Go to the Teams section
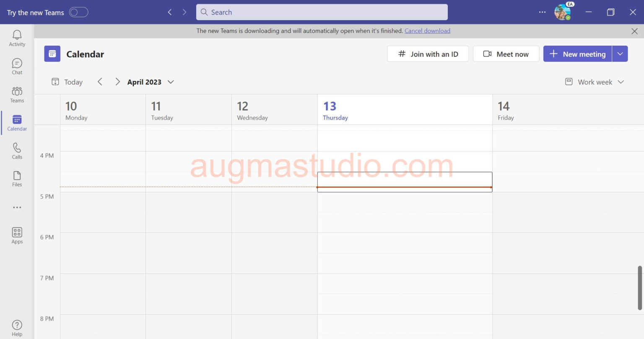644x339 pixels. click(17, 94)
